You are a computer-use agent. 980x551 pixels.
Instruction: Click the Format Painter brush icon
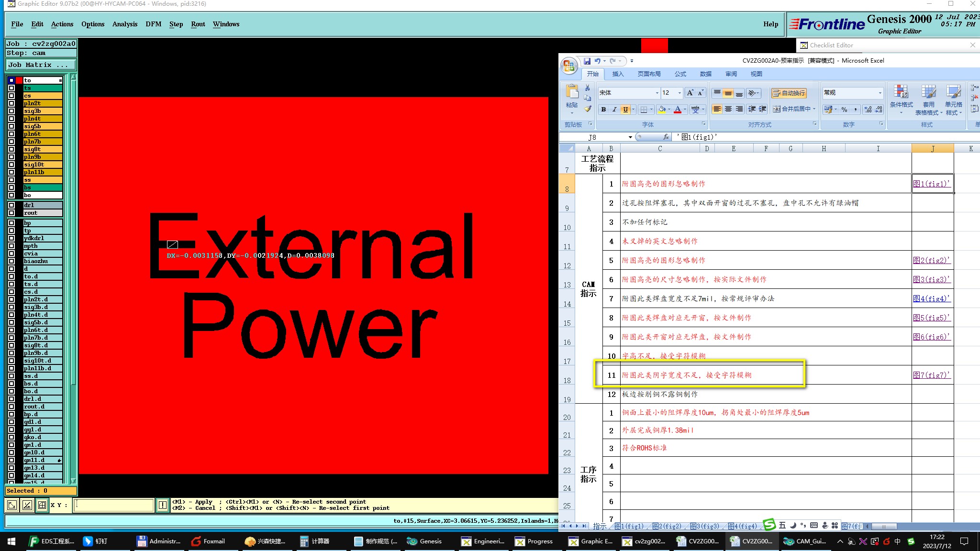[588, 109]
